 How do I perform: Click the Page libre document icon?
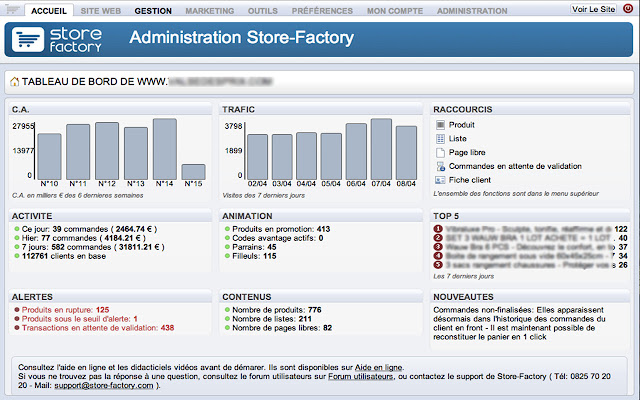(440, 152)
